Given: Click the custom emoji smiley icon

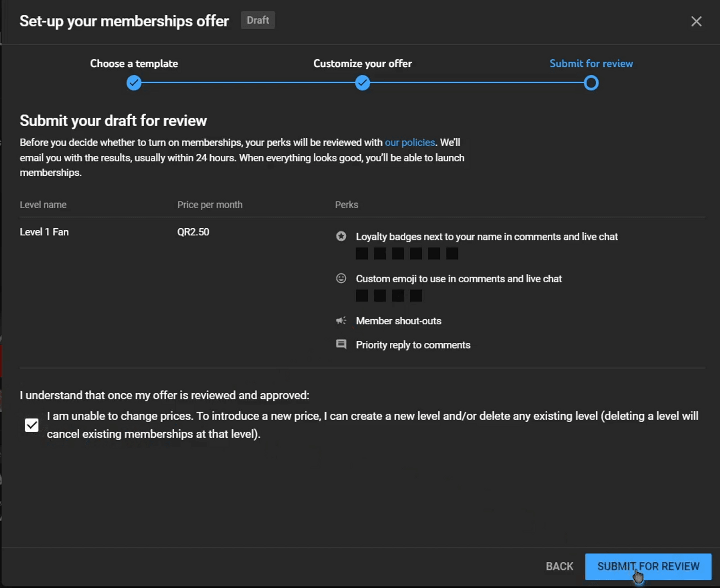Looking at the screenshot, I should [341, 279].
